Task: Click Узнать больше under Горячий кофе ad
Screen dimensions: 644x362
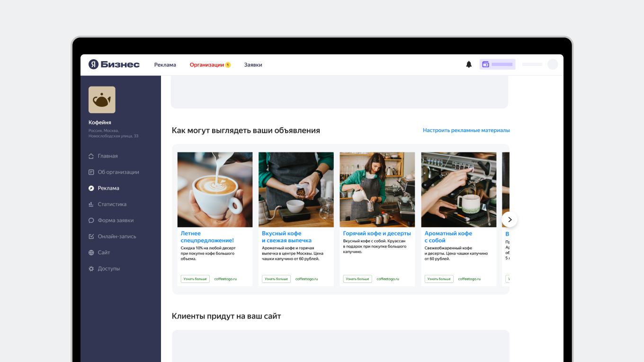Action: tap(358, 279)
